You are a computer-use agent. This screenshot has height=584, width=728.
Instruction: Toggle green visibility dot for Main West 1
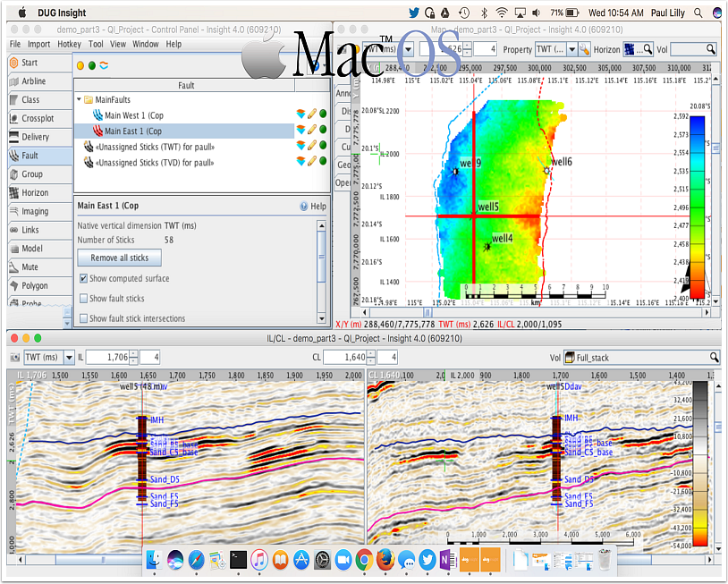(x=323, y=114)
